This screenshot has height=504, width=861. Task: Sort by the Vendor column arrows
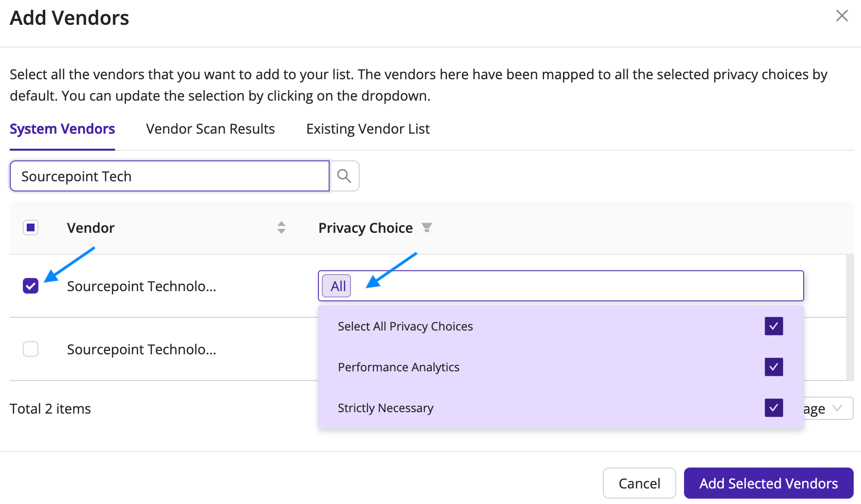pos(281,227)
